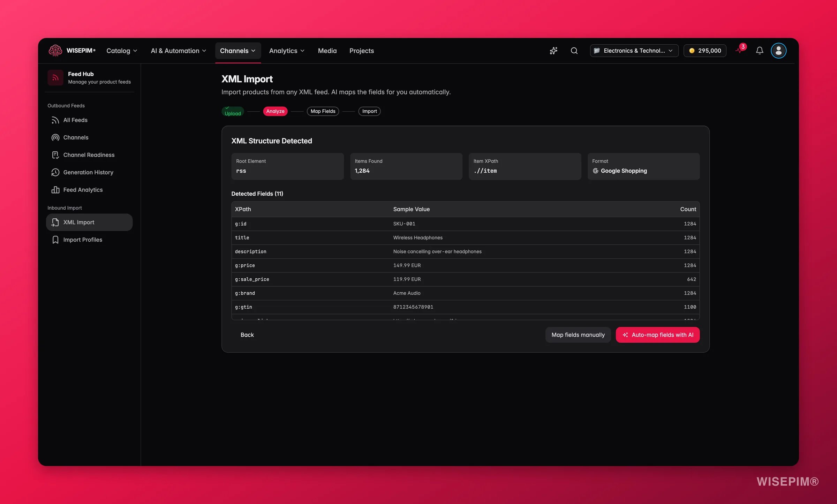Click the Back button
The height and width of the screenshot is (504, 837).
pyautogui.click(x=247, y=335)
